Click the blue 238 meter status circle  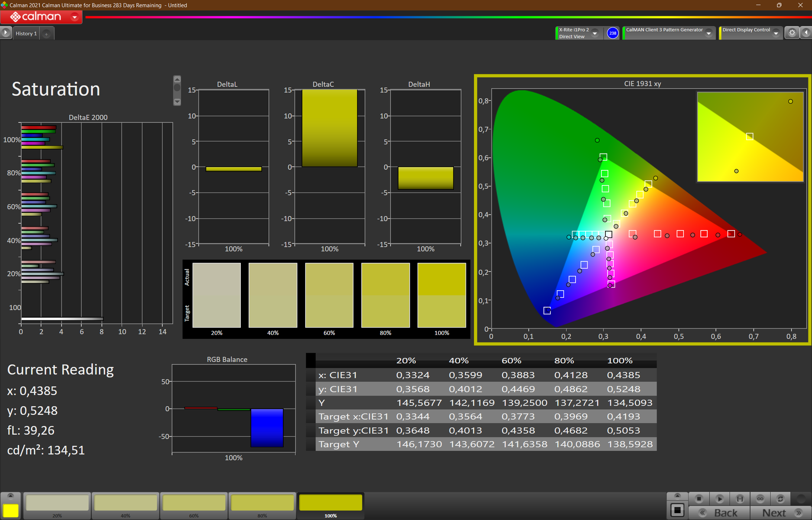612,33
